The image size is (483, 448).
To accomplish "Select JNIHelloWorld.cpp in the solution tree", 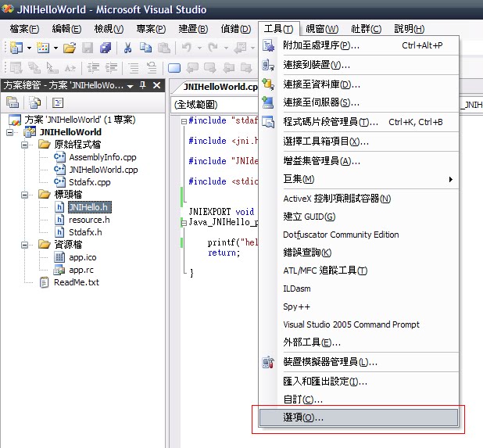I will (103, 170).
